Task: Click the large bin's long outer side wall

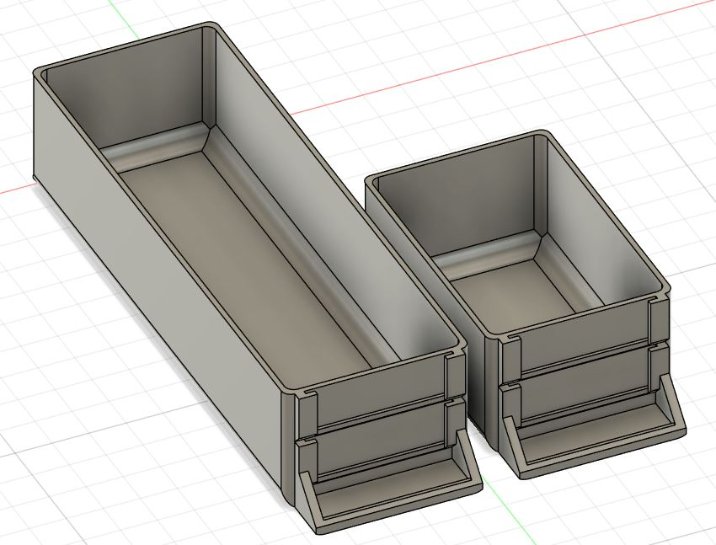Action: (x=150, y=300)
